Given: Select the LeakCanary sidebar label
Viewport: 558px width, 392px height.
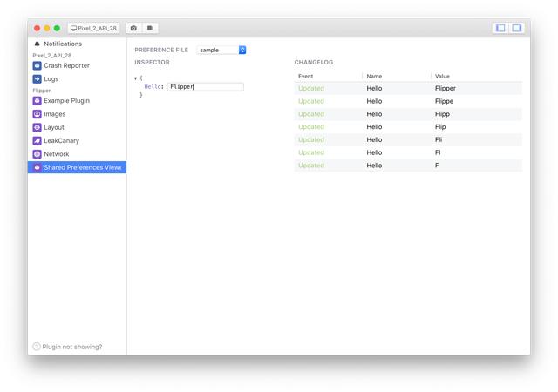Looking at the screenshot, I should click(x=62, y=141).
